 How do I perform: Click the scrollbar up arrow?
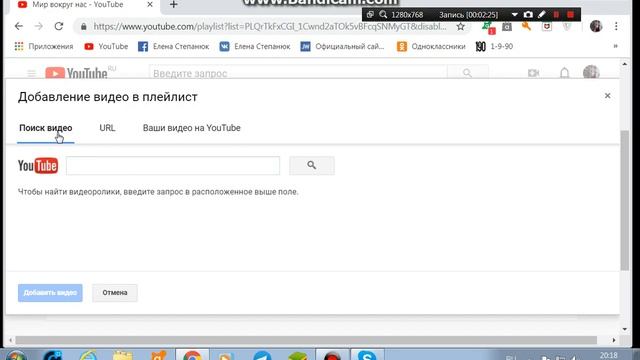click(x=624, y=64)
